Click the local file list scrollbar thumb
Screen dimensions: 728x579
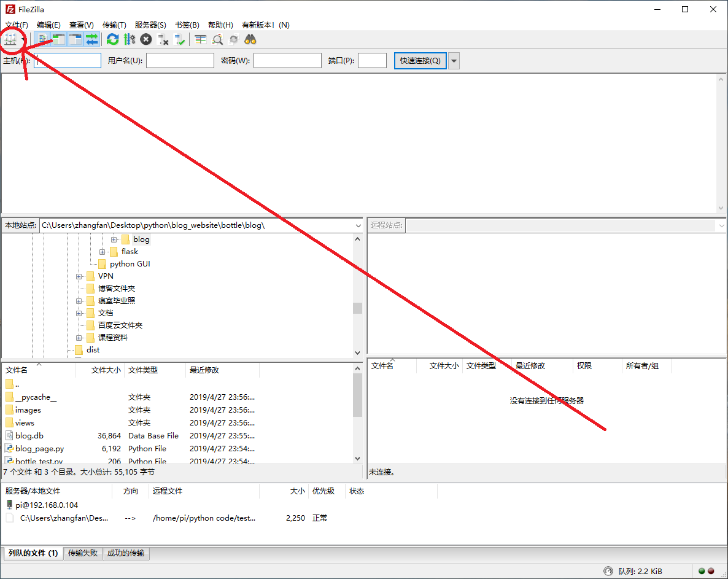coord(357,395)
